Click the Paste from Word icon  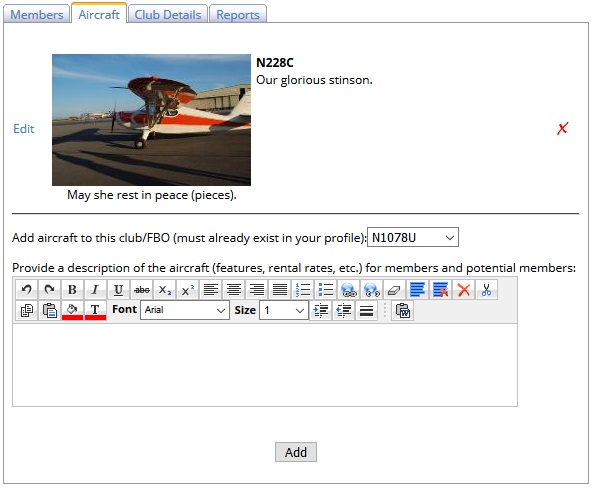pos(403,311)
